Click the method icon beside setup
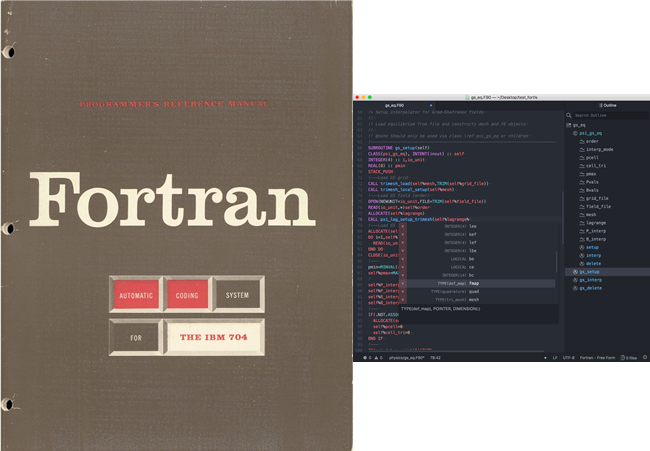The height and width of the screenshot is (451, 650). pos(582,247)
